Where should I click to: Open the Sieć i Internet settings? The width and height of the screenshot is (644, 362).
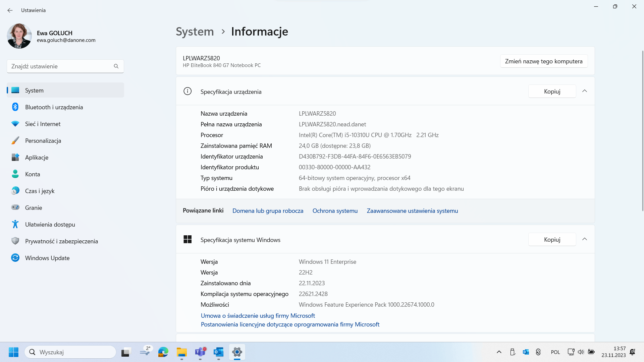point(43,124)
